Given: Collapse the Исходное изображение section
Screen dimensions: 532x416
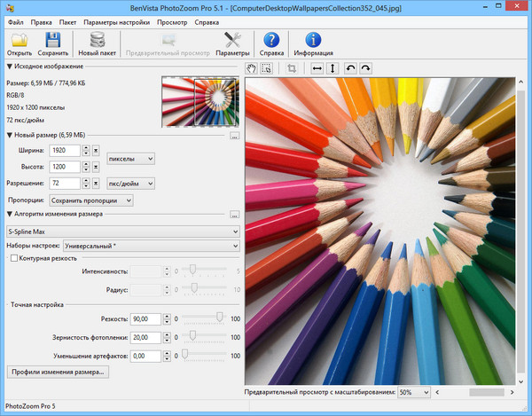Looking at the screenshot, I should click(10, 67).
